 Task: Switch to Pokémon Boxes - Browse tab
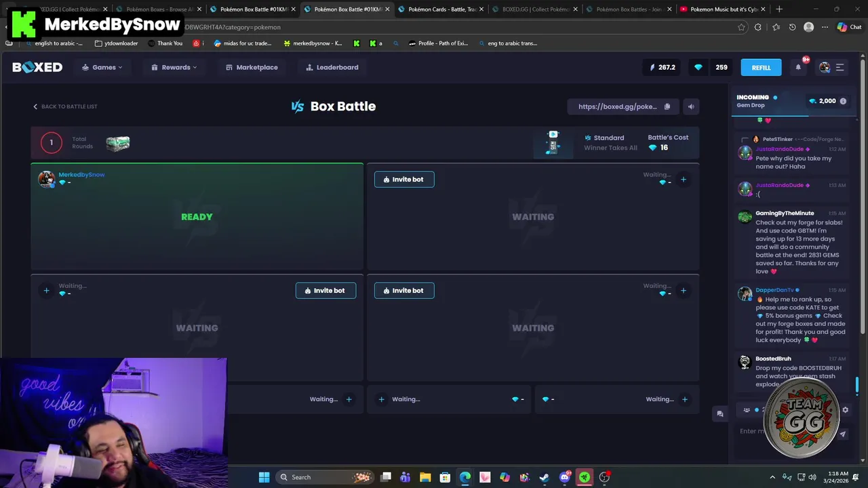(159, 9)
